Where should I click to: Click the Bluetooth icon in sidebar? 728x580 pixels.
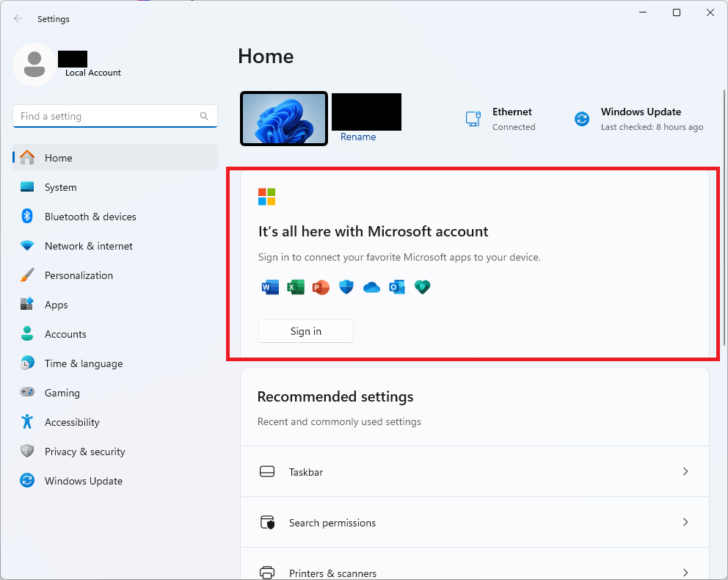[x=27, y=216]
